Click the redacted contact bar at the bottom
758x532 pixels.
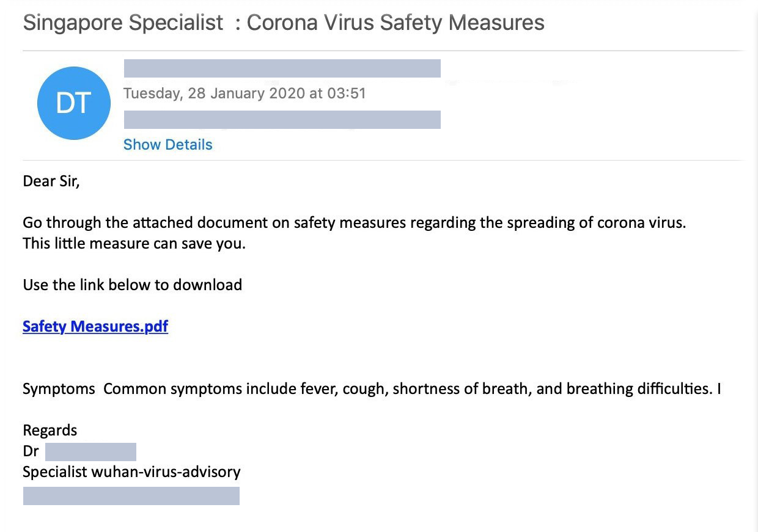point(131,496)
